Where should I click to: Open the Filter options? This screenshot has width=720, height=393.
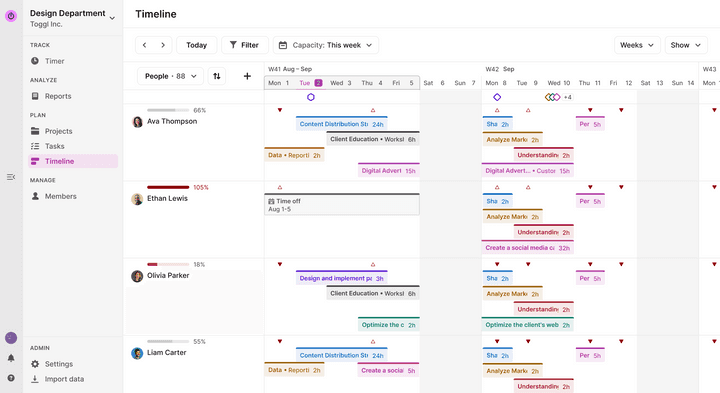pyautogui.click(x=245, y=45)
